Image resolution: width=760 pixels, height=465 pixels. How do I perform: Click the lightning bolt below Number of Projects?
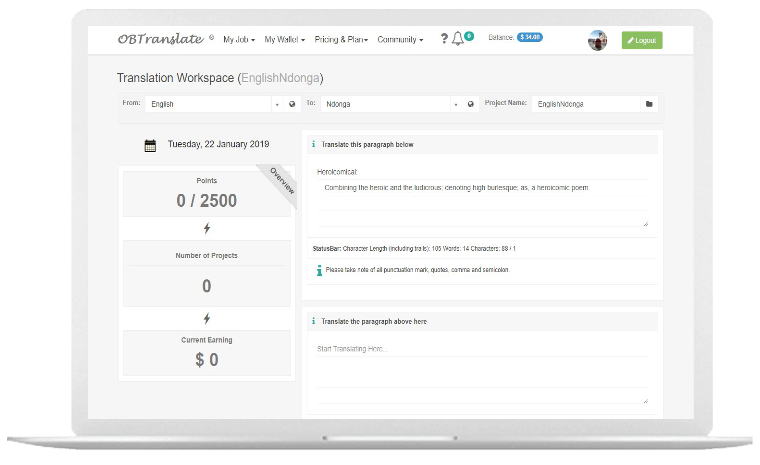pyautogui.click(x=207, y=319)
